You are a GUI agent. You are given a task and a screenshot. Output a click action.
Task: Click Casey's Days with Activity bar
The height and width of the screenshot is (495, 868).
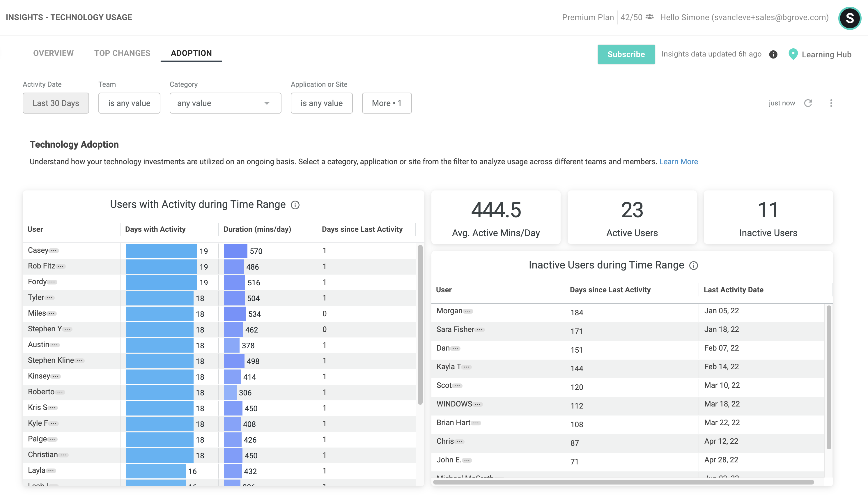click(162, 251)
